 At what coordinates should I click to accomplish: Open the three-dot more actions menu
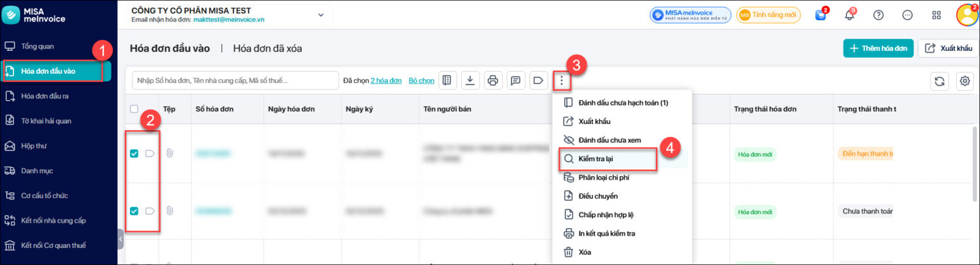[x=561, y=81]
